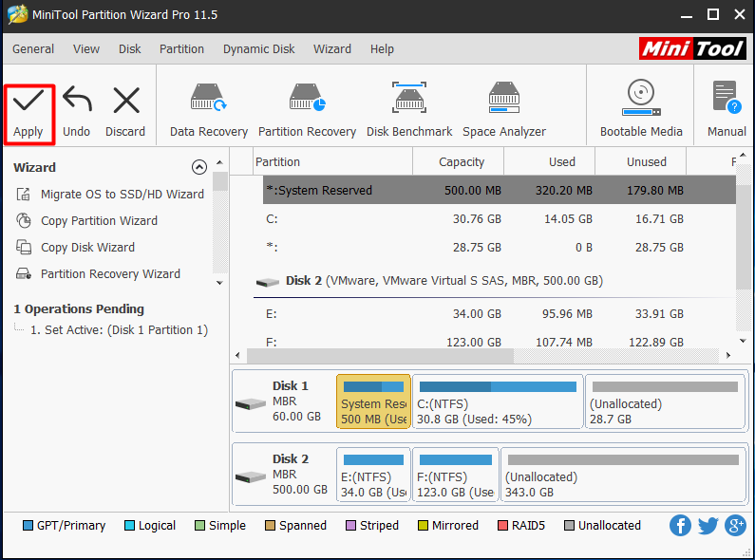The height and width of the screenshot is (560, 755).
Task: Start the Disk Benchmark tool
Action: 409,111
